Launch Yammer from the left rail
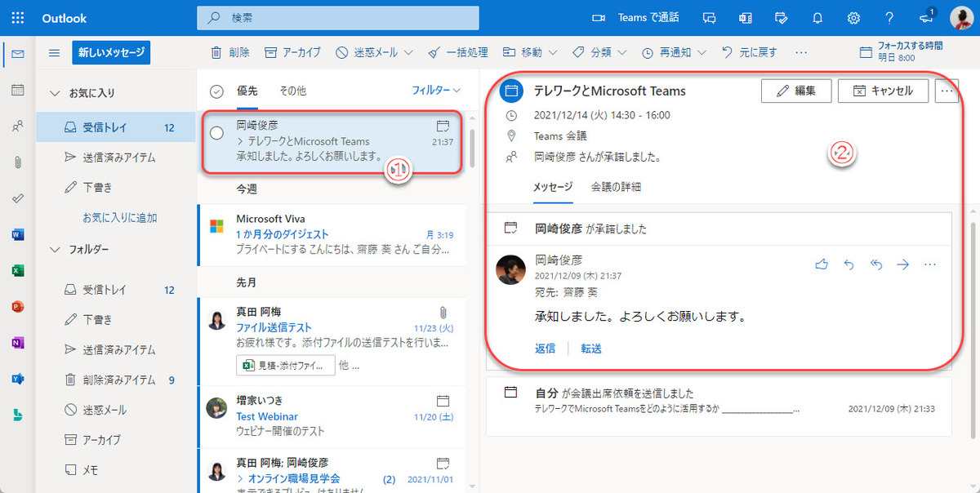The height and width of the screenshot is (493, 980). pyautogui.click(x=18, y=379)
